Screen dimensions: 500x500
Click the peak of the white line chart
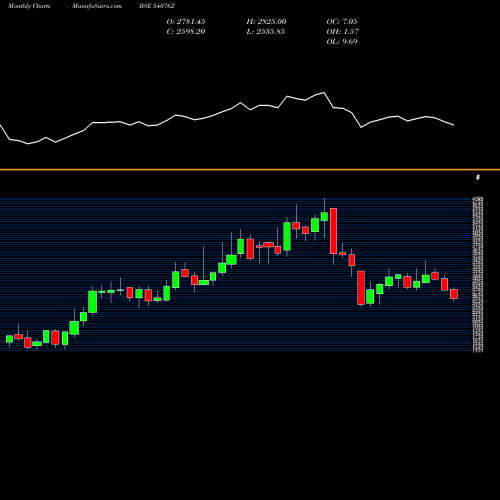[x=324, y=93]
